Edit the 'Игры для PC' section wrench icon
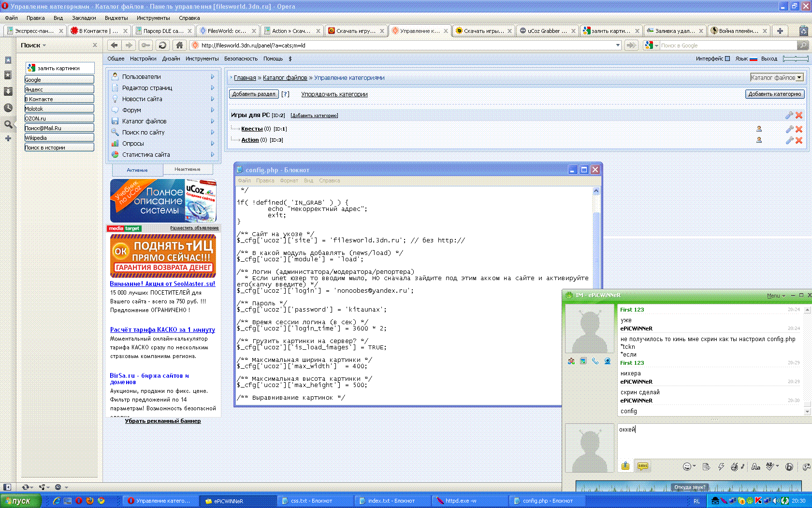 (x=789, y=115)
